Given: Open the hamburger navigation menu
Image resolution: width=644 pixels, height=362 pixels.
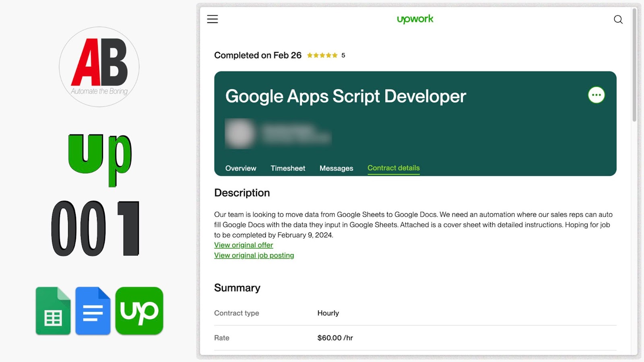Looking at the screenshot, I should pyautogui.click(x=213, y=19).
